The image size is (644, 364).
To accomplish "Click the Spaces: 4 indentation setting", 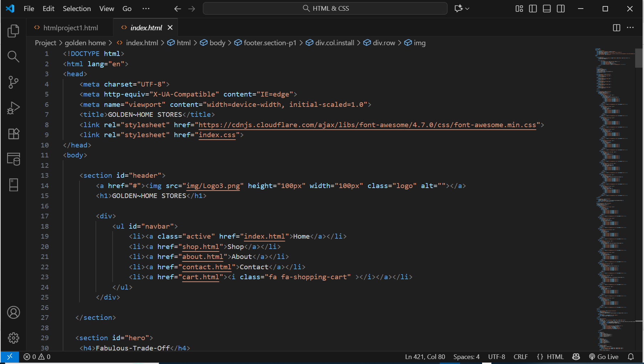I will [466, 357].
